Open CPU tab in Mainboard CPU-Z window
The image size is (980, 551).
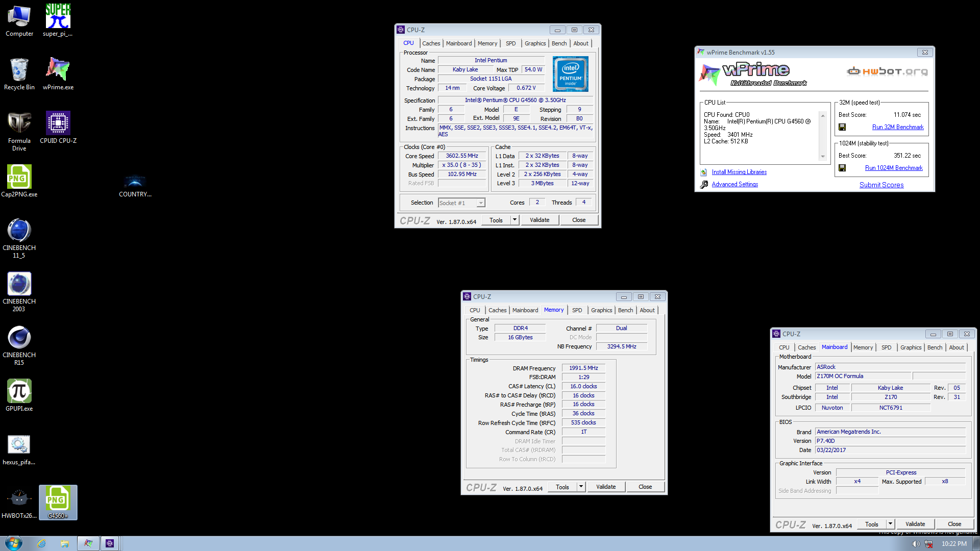point(784,347)
